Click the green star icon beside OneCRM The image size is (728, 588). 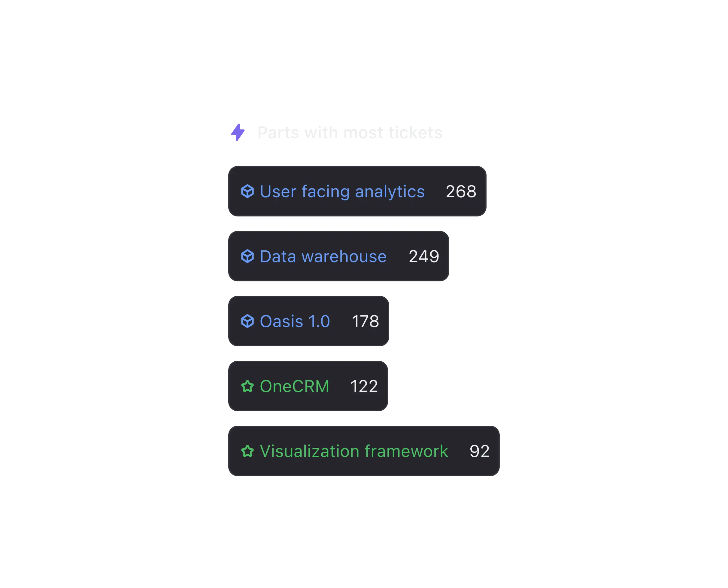click(x=247, y=386)
